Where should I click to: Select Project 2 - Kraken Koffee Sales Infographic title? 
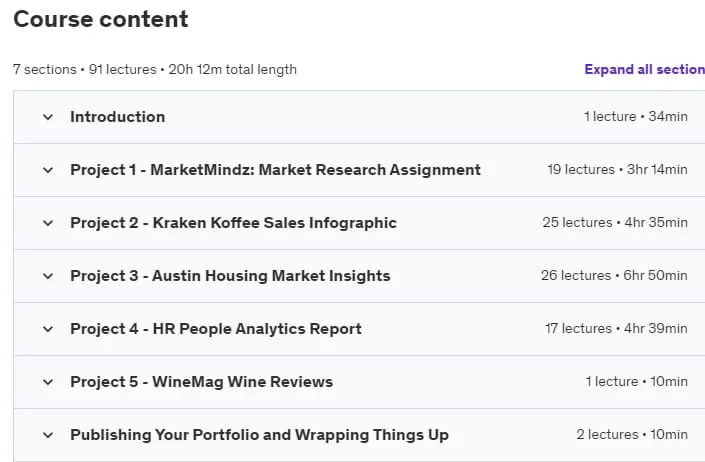[233, 223]
